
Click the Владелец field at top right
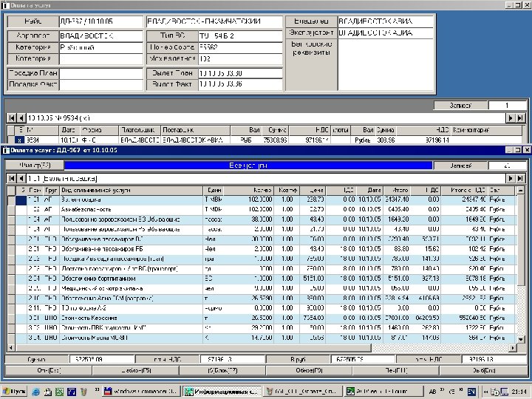386,21
